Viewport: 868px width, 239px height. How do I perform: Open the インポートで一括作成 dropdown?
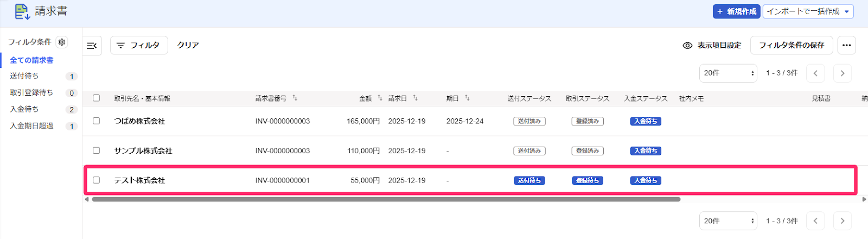coord(808,11)
